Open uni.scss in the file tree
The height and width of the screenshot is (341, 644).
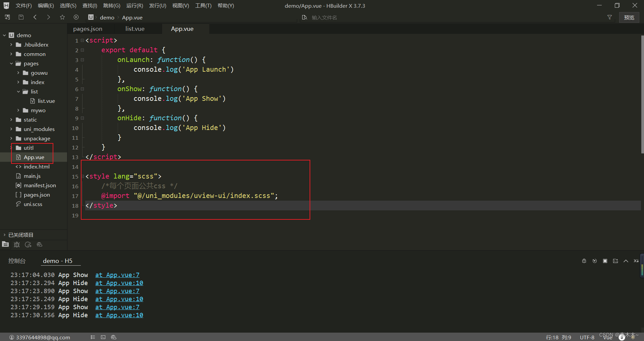point(33,204)
